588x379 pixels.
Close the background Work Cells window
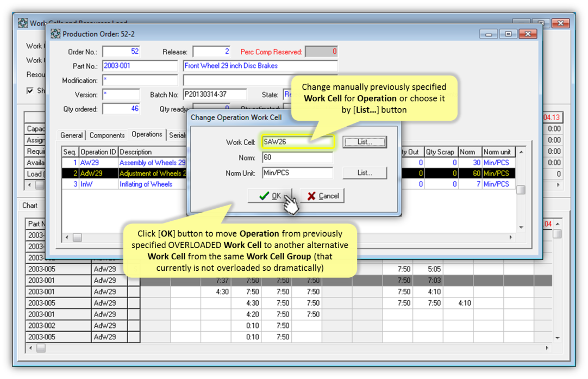coord(560,23)
